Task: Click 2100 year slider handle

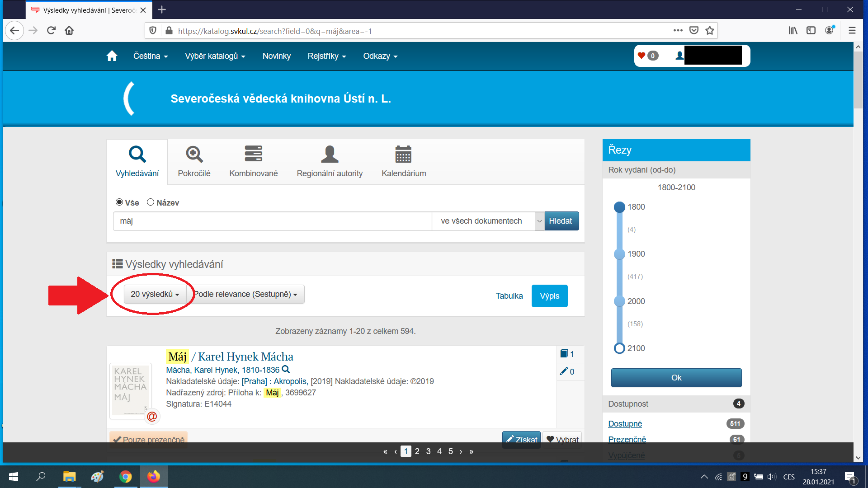Action: tap(619, 348)
